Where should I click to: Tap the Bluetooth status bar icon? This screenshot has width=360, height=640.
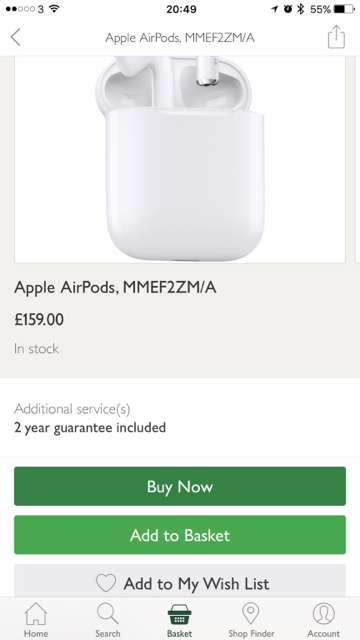(x=301, y=9)
